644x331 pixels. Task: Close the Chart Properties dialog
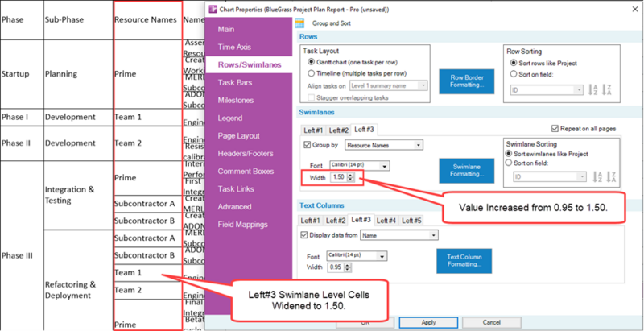point(635,9)
